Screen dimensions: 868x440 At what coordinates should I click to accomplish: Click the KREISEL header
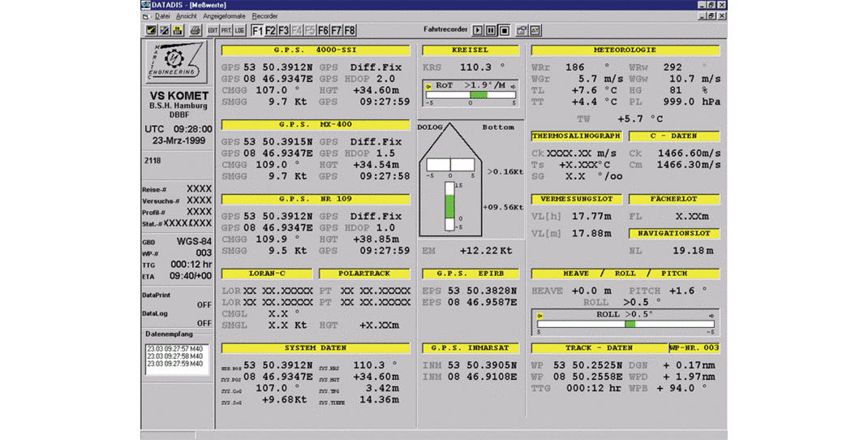click(x=471, y=50)
